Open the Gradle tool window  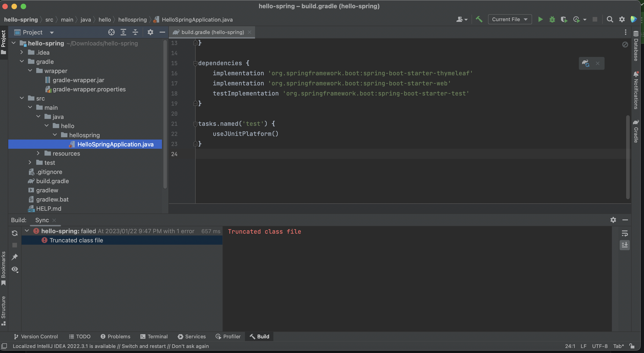click(x=636, y=131)
